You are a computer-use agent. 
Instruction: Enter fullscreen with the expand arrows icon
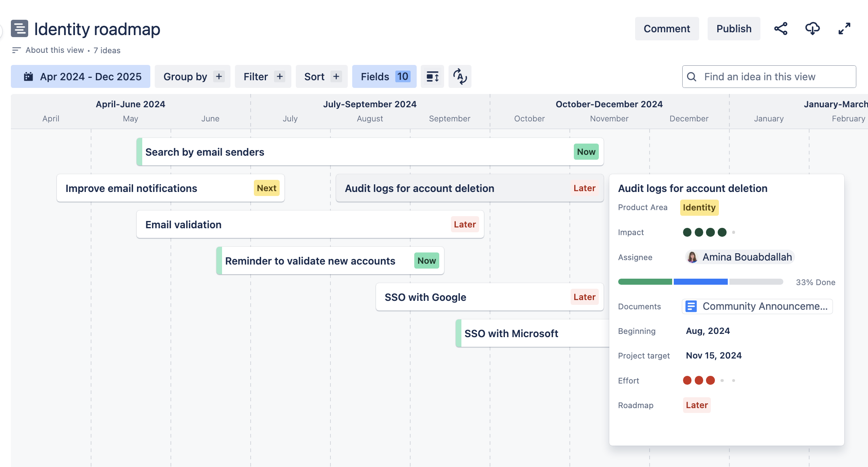click(844, 29)
